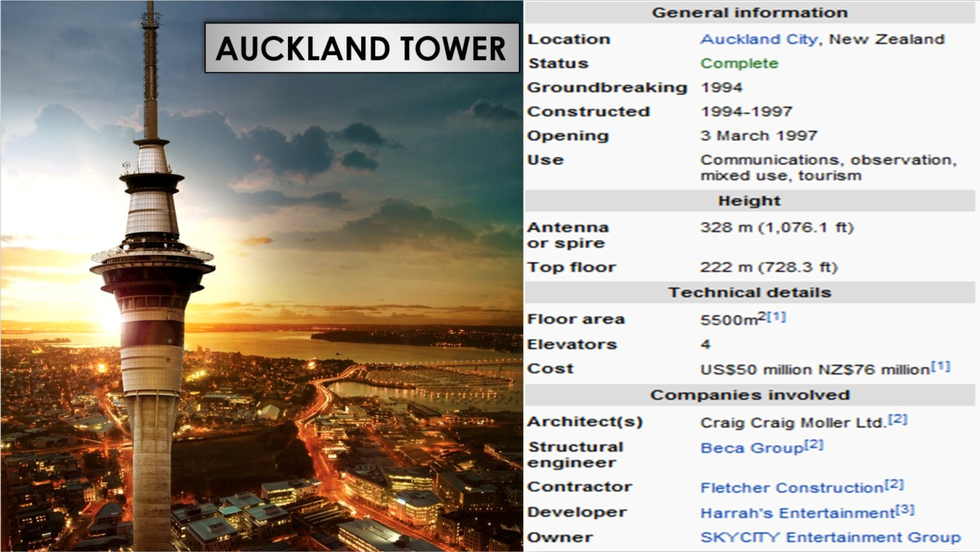
Task: Click the Height section header
Action: pos(750,201)
